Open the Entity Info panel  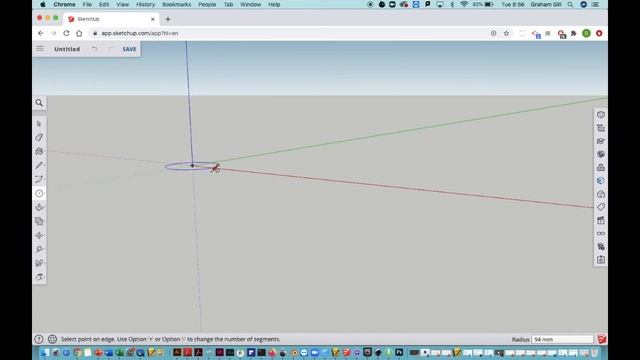coord(601,115)
